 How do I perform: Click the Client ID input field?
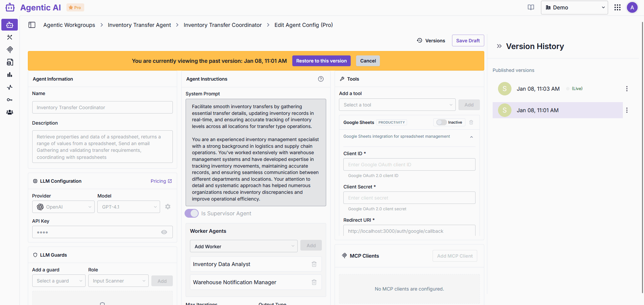(409, 165)
